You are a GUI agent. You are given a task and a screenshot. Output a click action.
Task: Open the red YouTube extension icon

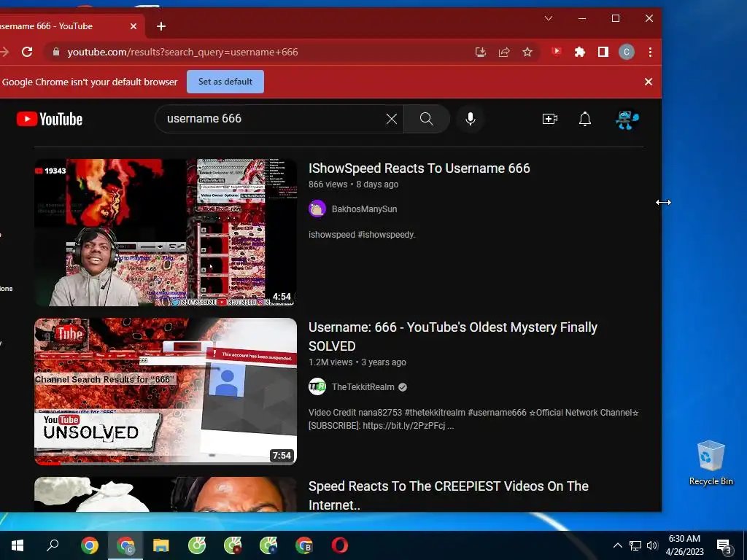(557, 52)
